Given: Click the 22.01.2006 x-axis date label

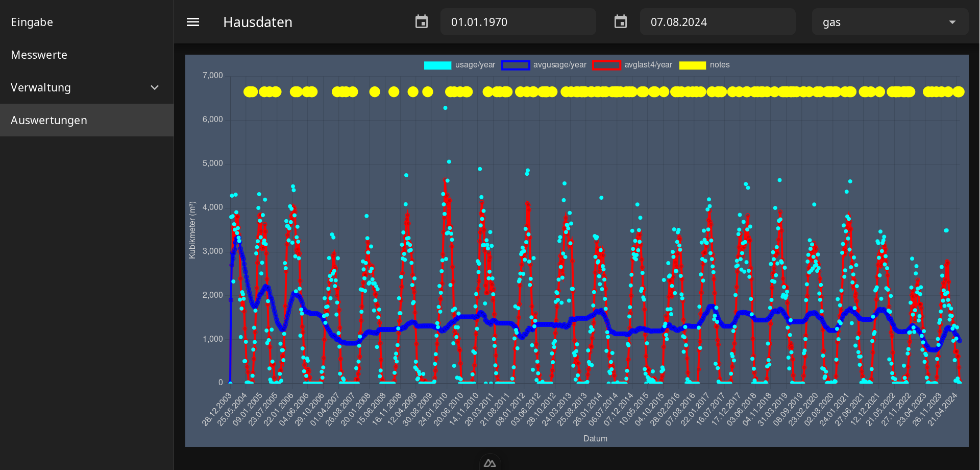Looking at the screenshot, I should click(x=279, y=409).
